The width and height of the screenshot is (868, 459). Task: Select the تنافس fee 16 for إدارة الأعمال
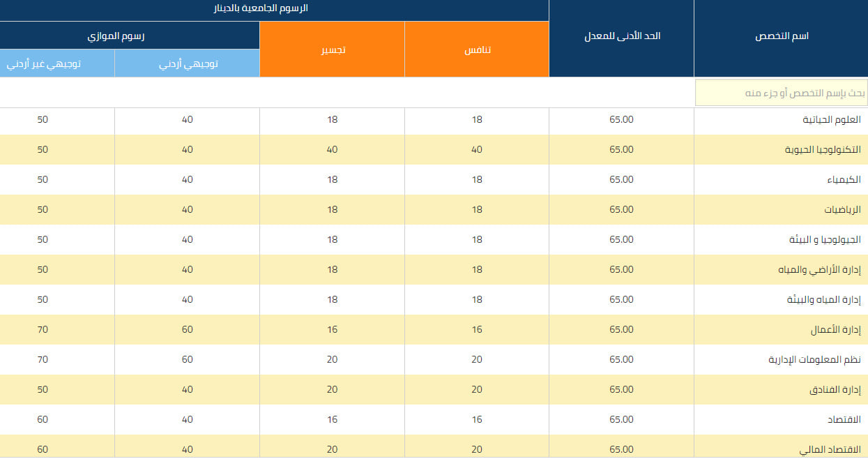pyautogui.click(x=477, y=329)
